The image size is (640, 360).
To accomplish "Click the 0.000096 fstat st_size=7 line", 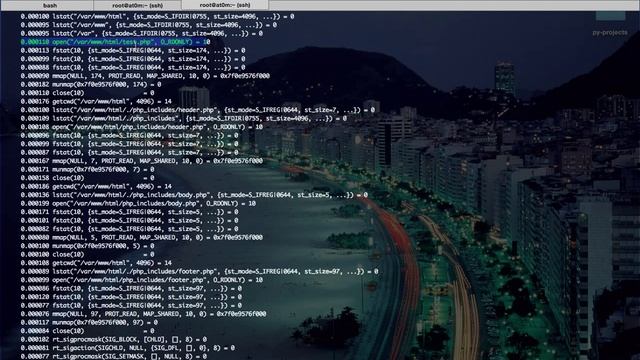I will click(x=129, y=136).
